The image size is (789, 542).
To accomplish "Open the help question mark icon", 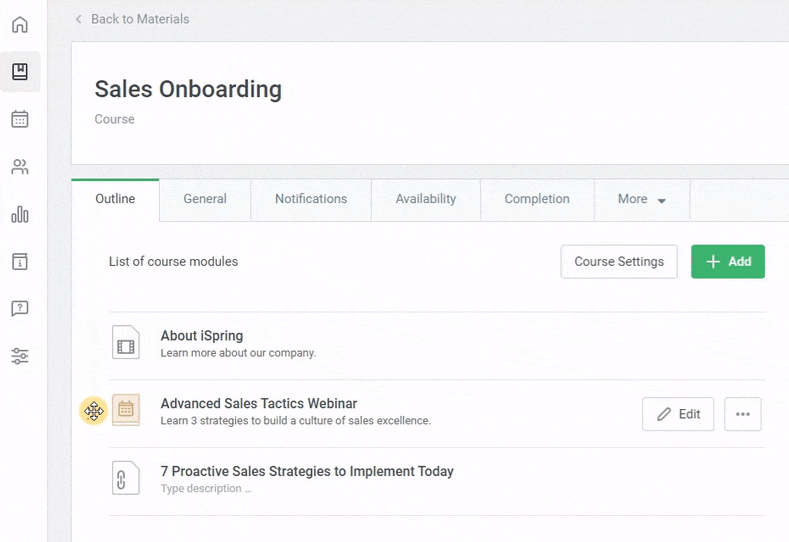I will 20,309.
